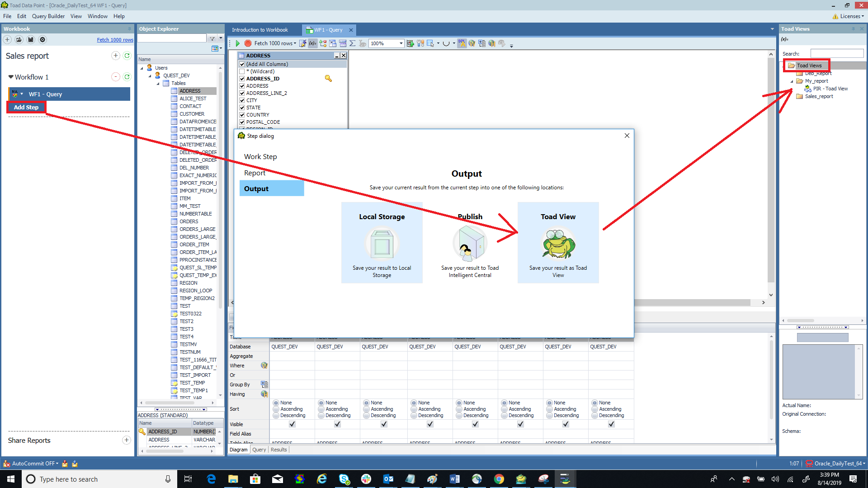Check the Wildcard column checkbox
868x488 pixels.
pyautogui.click(x=242, y=71)
